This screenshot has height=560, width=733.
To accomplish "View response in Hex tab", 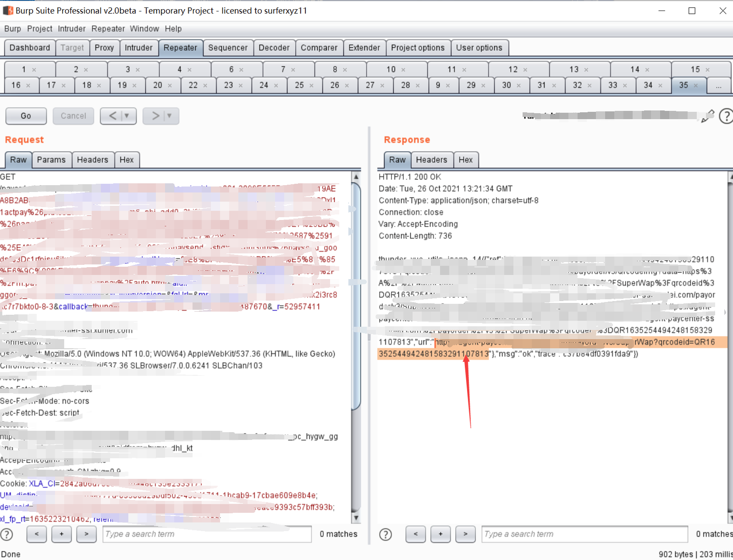I will tap(465, 160).
